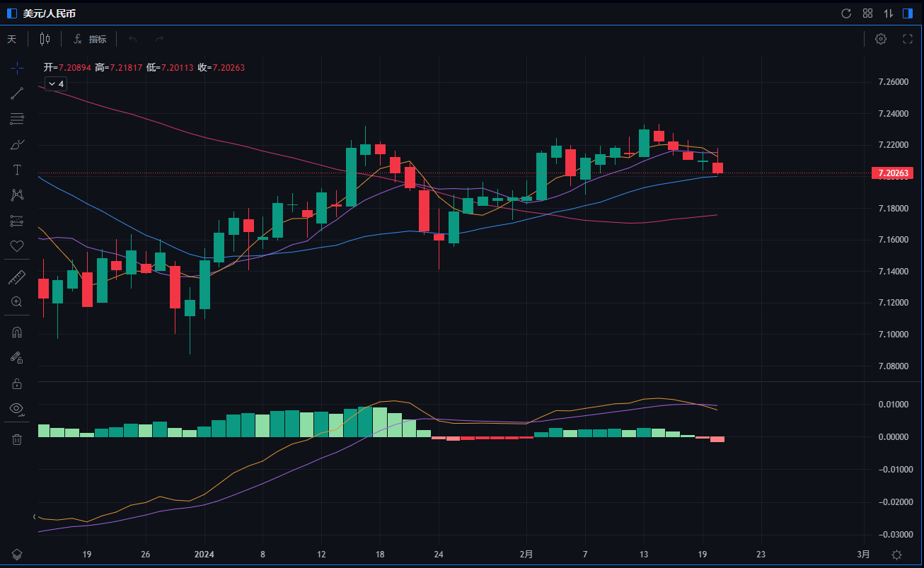Open the object tree layers icon
Viewport: 924px width, 568px height.
pyautogui.click(x=17, y=555)
